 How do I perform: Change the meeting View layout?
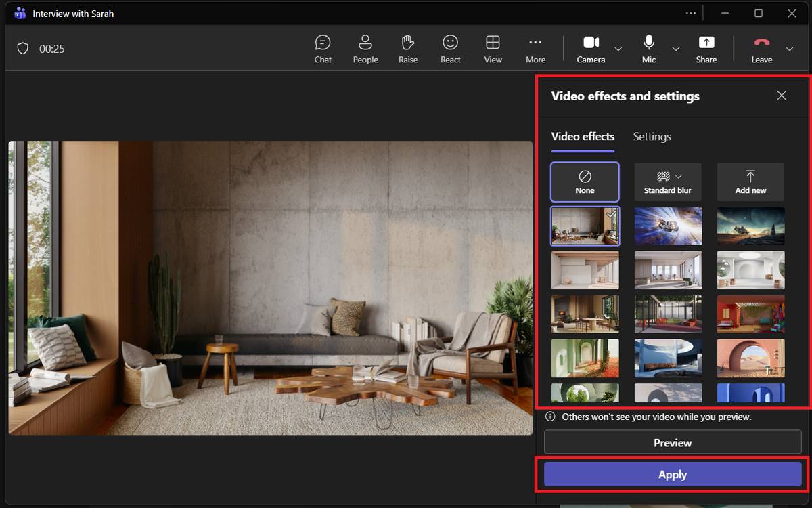pos(493,49)
